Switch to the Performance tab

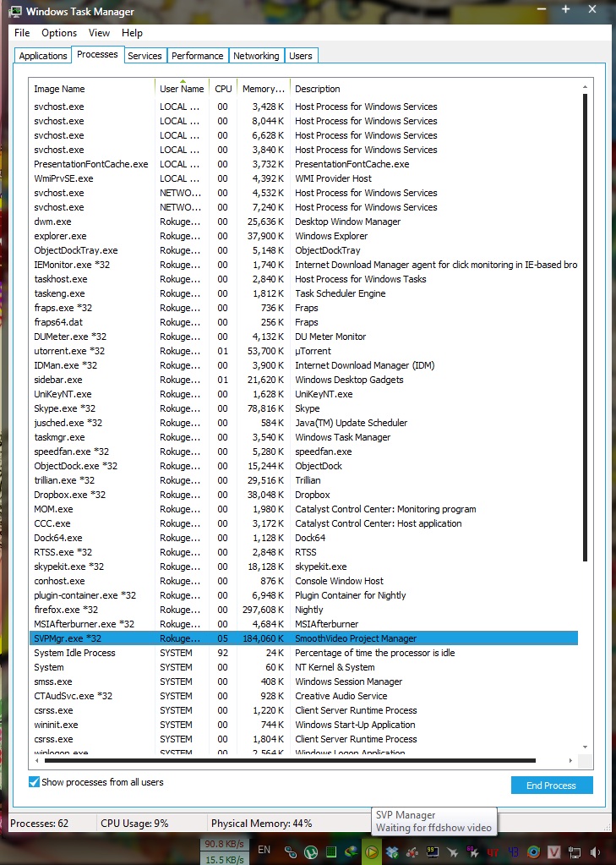point(197,56)
